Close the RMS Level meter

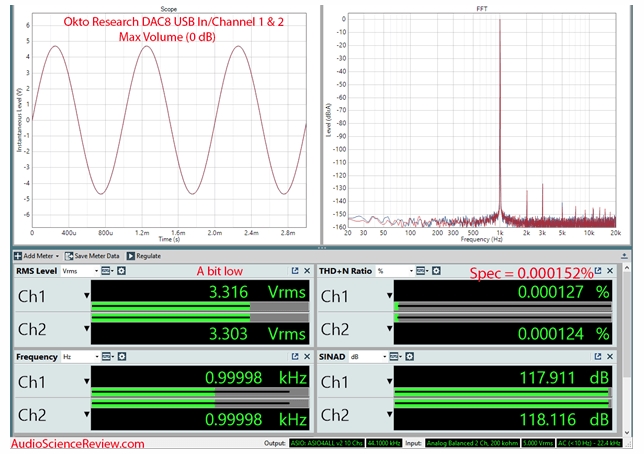tap(307, 271)
